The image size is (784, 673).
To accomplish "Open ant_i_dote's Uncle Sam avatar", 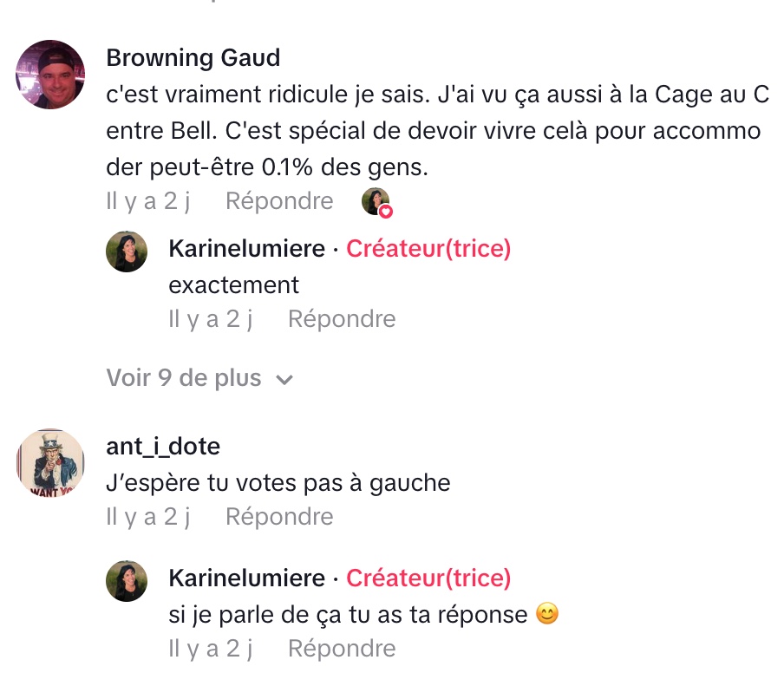I will tap(50, 463).
